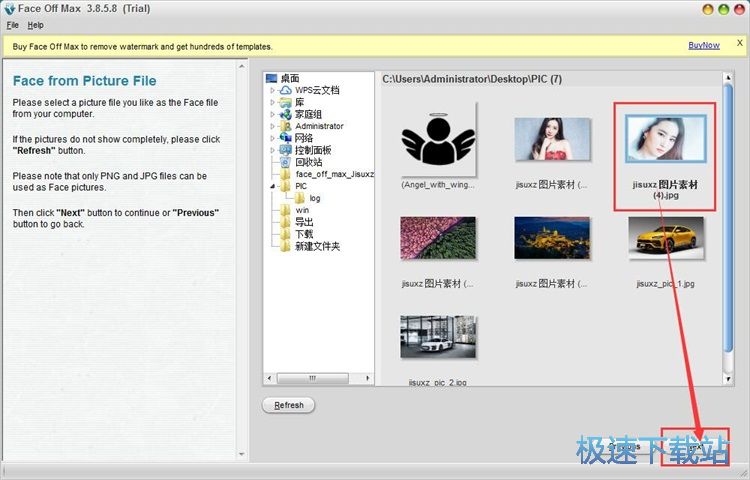Screen dimensions: 750x480
Task: Click the 网络 network icon
Action: coord(286,138)
